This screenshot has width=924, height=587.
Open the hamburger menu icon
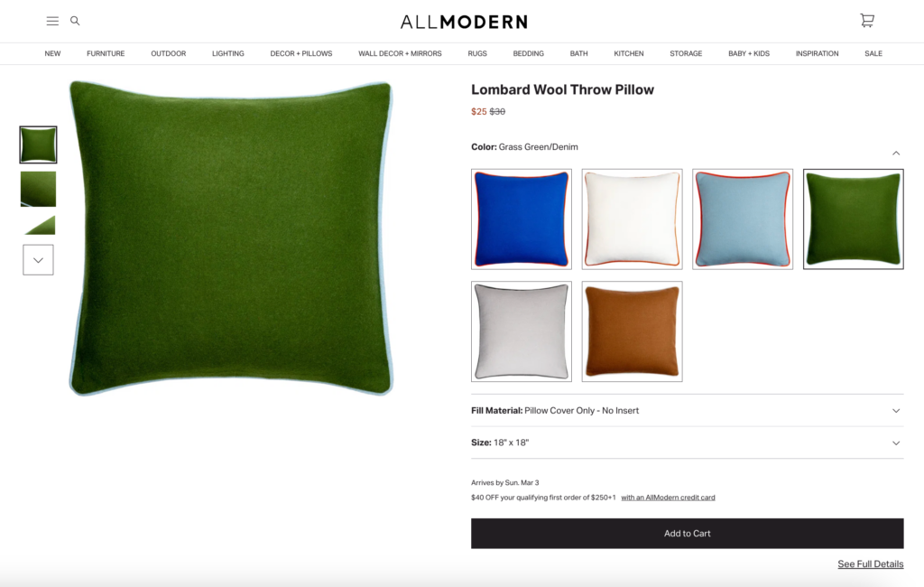tap(52, 22)
